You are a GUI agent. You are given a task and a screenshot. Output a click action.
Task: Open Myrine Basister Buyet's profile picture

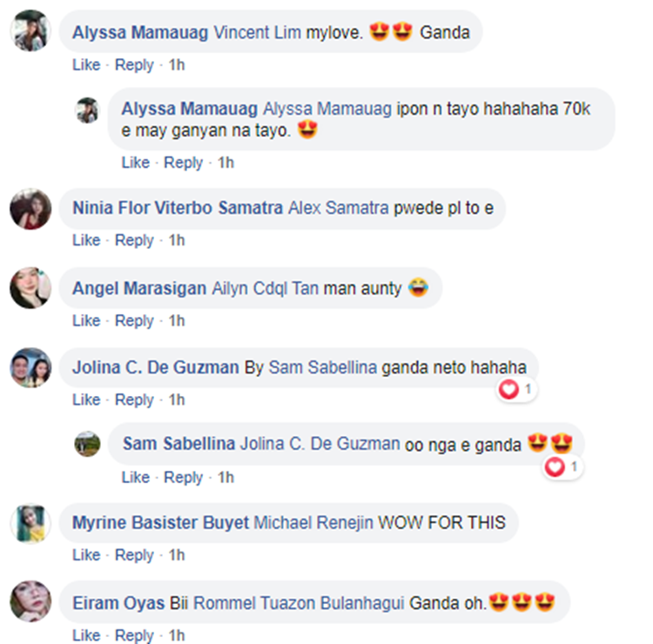click(30, 523)
